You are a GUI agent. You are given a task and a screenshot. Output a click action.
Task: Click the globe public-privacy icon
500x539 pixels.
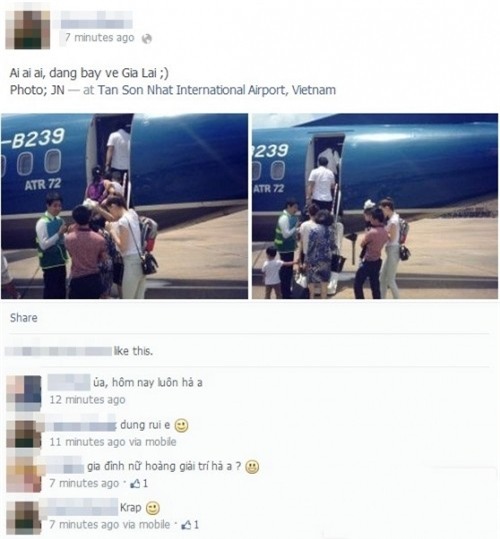click(147, 38)
